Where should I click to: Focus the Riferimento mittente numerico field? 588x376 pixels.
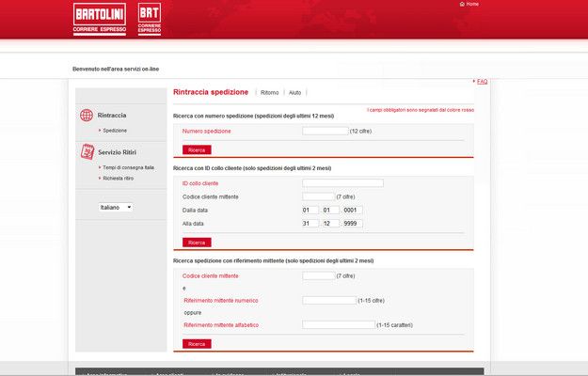329,301
